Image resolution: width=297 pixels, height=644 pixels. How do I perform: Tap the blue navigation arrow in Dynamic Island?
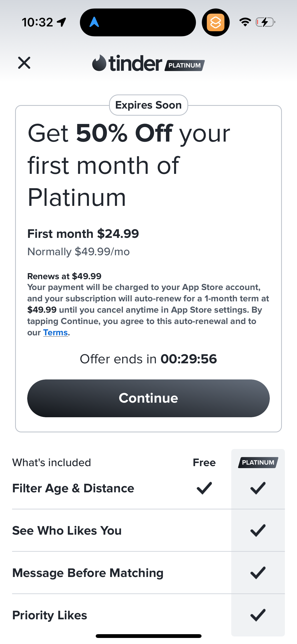tap(94, 22)
